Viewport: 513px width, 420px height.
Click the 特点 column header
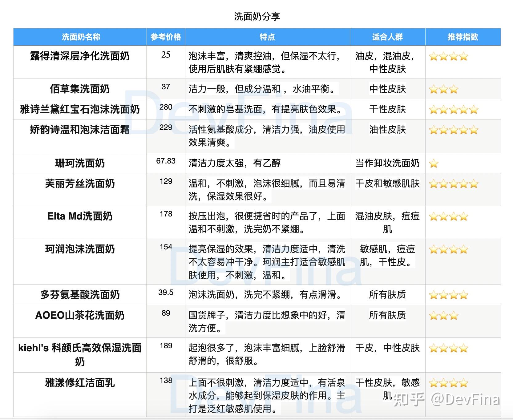tap(267, 37)
